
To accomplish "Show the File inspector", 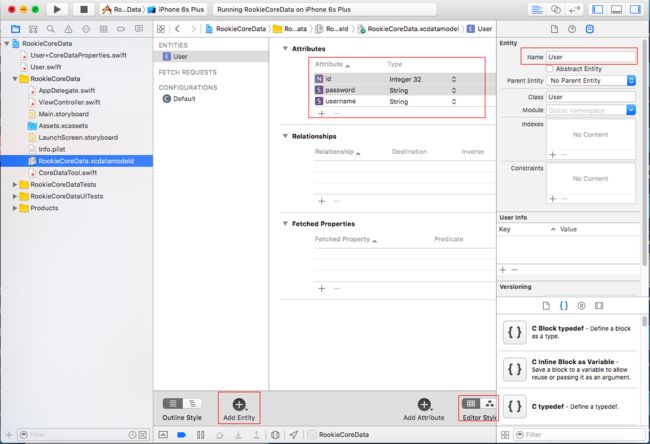I will 554,29.
